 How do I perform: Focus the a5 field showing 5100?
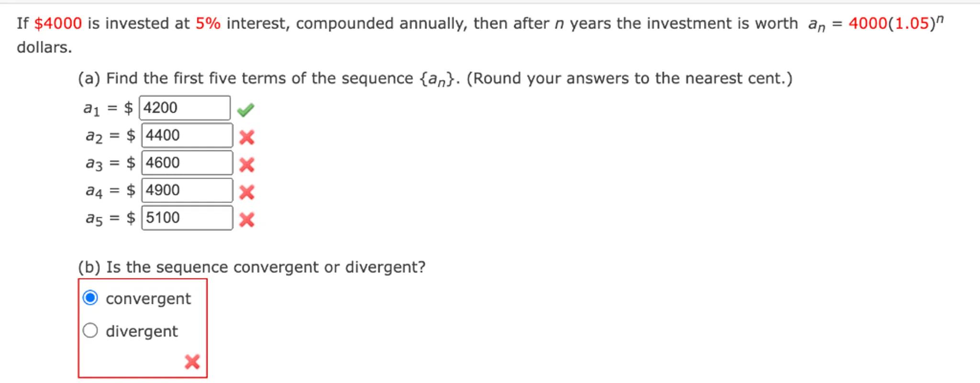pos(187,218)
